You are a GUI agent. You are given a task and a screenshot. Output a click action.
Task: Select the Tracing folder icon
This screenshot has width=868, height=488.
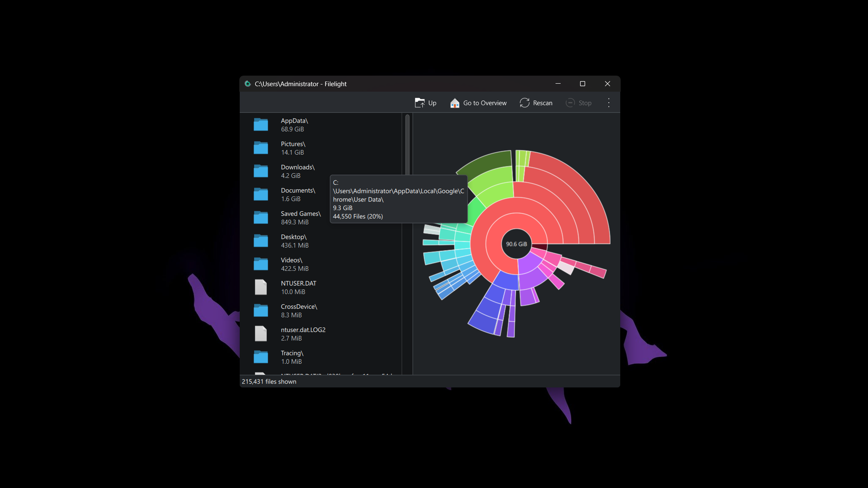(x=261, y=357)
